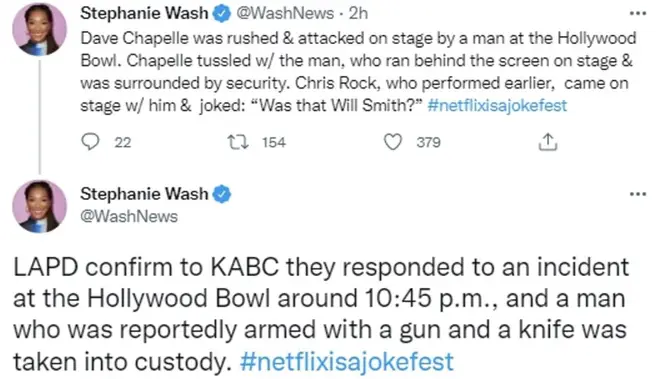Open the small #netflixisajokefest hashtag link
Viewport: 660px width, 379px height.
pyautogui.click(x=497, y=105)
